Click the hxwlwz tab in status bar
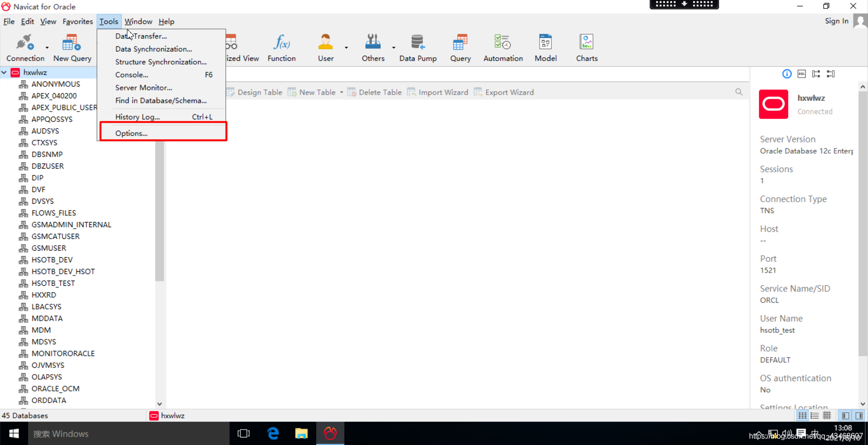This screenshot has width=868, height=445. 167,415
